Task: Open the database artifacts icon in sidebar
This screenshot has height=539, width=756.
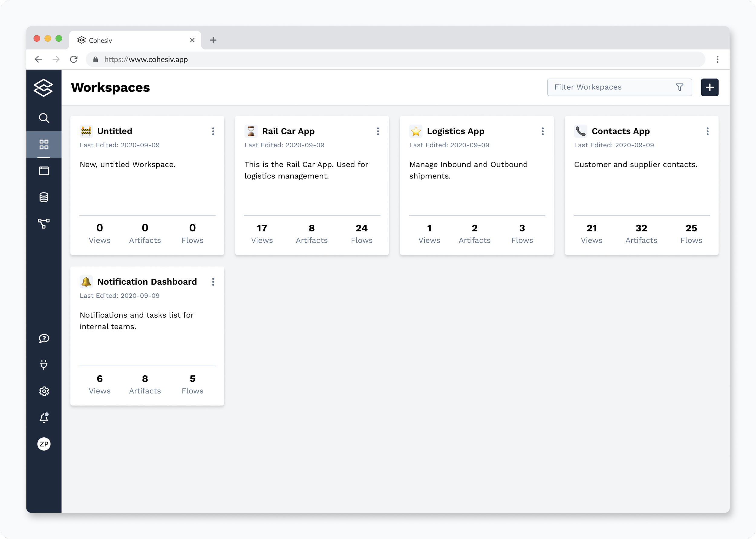Action: [x=44, y=197]
